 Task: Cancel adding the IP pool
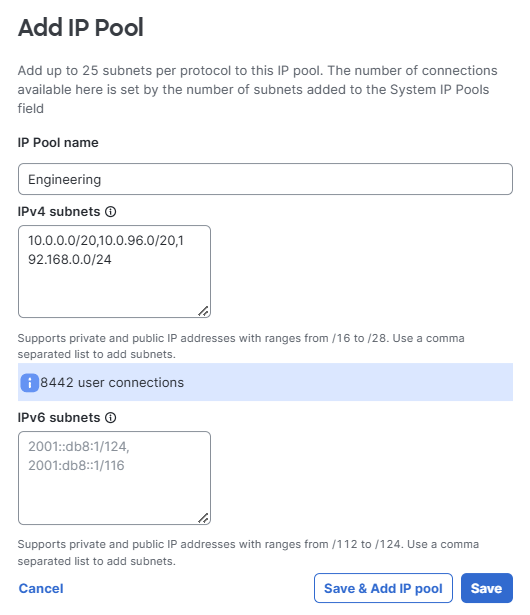41,588
